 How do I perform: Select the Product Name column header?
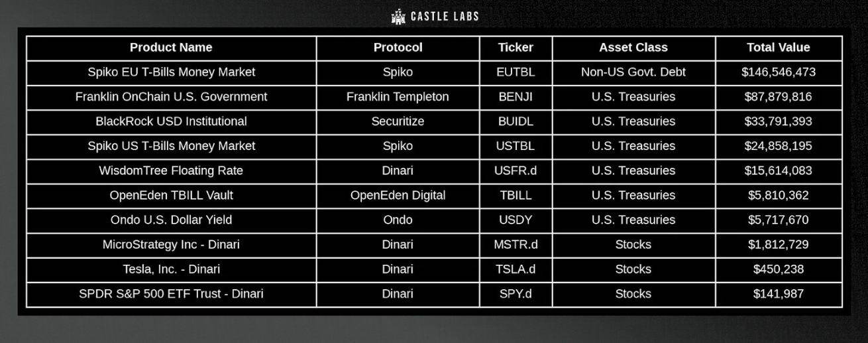(x=171, y=48)
